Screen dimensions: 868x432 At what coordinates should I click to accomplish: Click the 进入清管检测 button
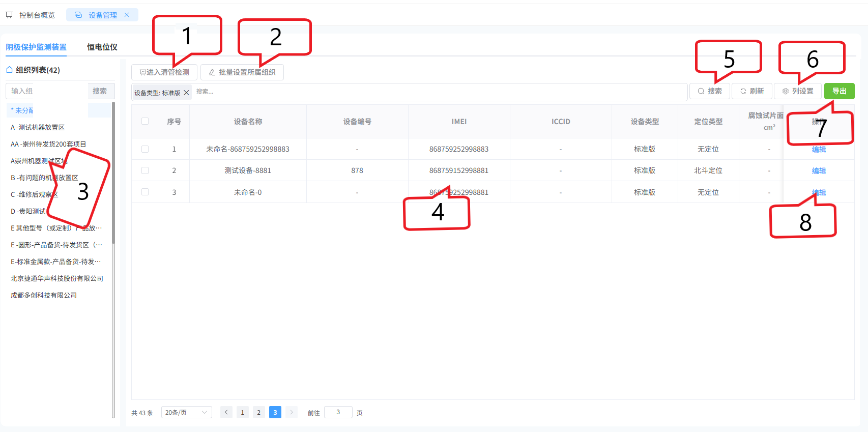click(164, 72)
